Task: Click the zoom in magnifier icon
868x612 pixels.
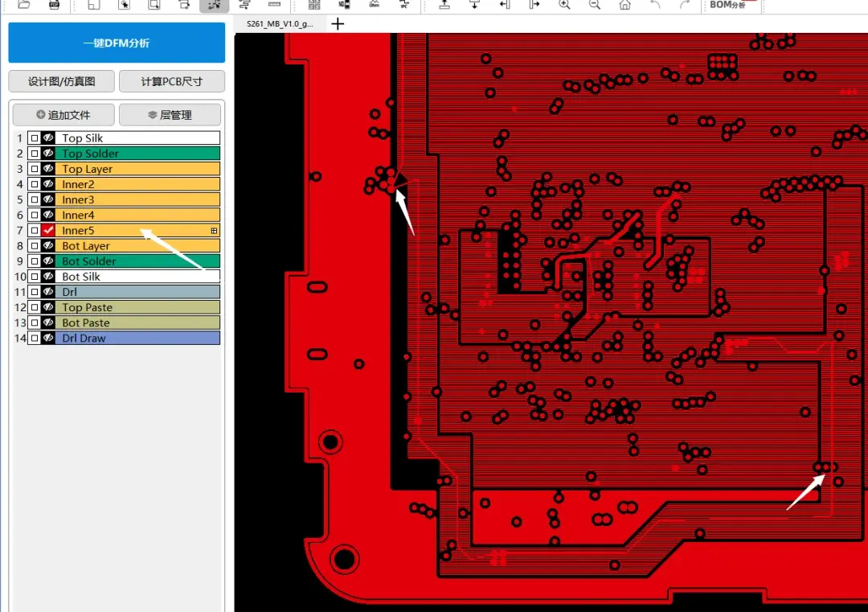Action: 565,5
